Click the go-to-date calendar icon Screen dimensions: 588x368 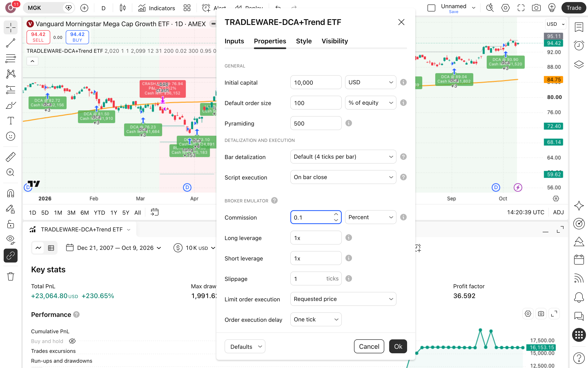pos(155,212)
